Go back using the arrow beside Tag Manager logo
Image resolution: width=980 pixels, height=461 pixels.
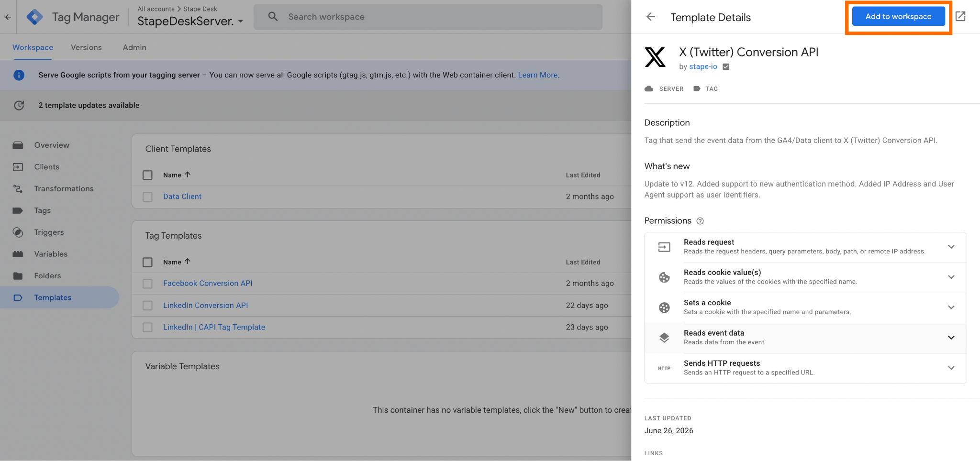8,17
